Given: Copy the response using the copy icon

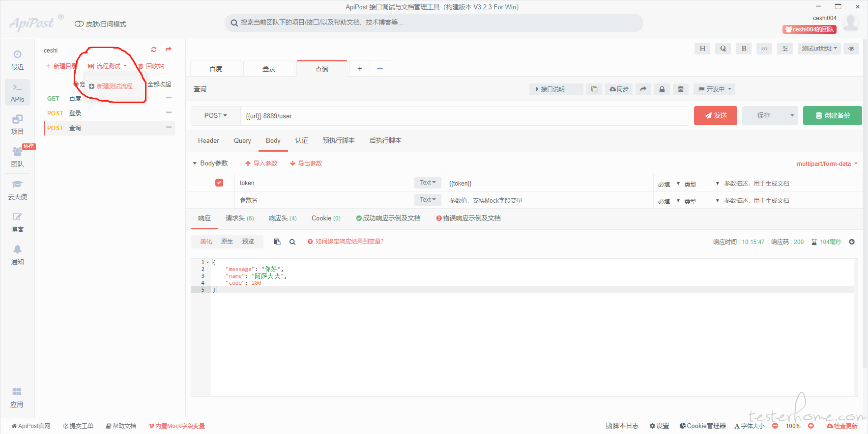Looking at the screenshot, I should (277, 242).
